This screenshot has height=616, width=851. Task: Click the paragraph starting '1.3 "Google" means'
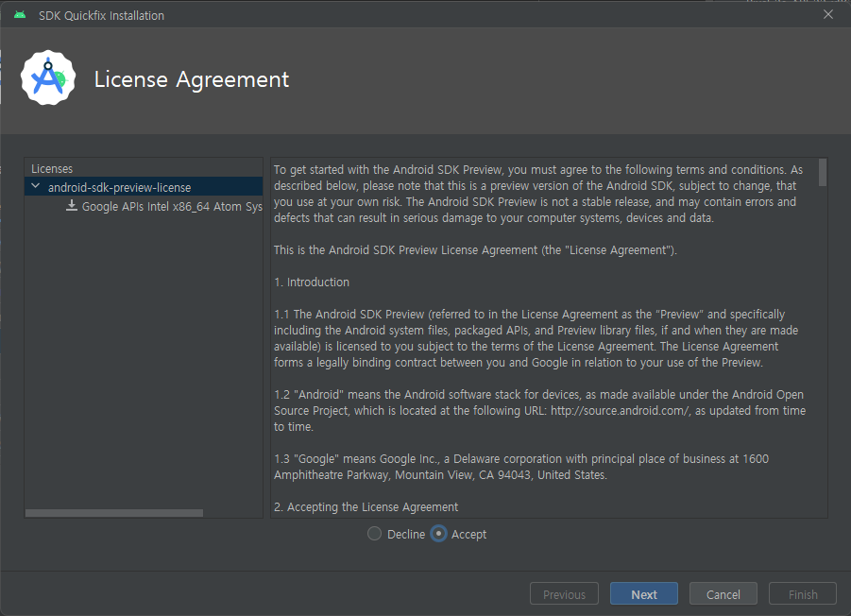pos(521,467)
